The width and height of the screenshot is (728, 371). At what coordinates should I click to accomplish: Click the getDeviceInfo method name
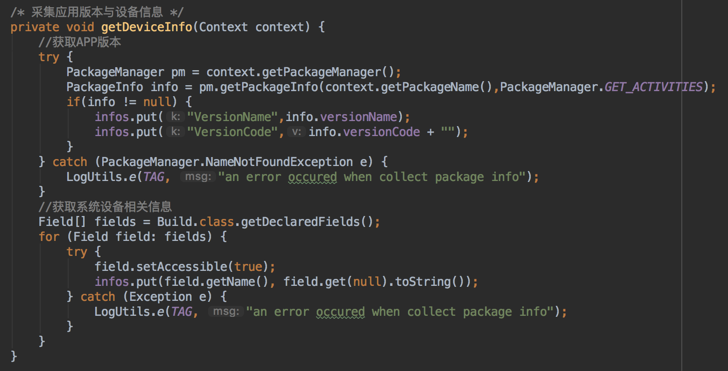tap(147, 27)
